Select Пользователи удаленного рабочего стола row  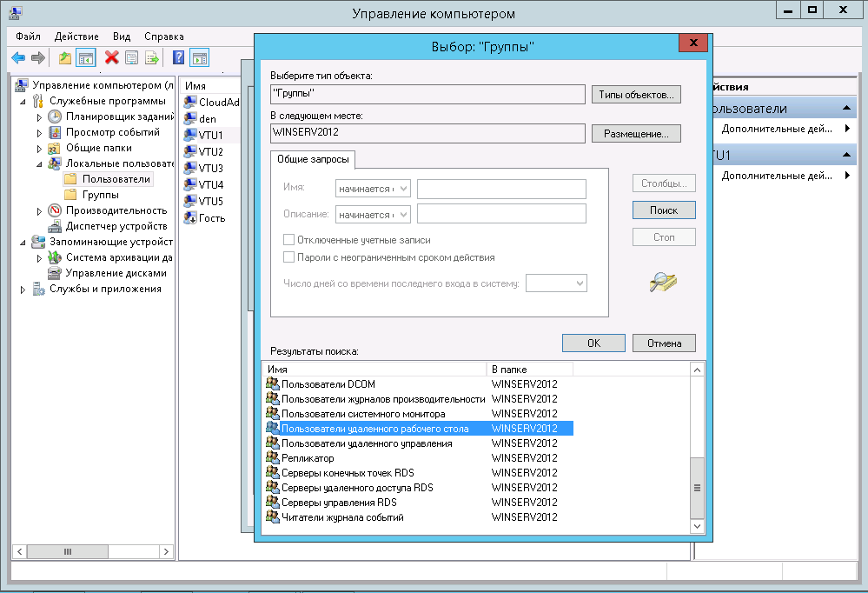(x=419, y=429)
